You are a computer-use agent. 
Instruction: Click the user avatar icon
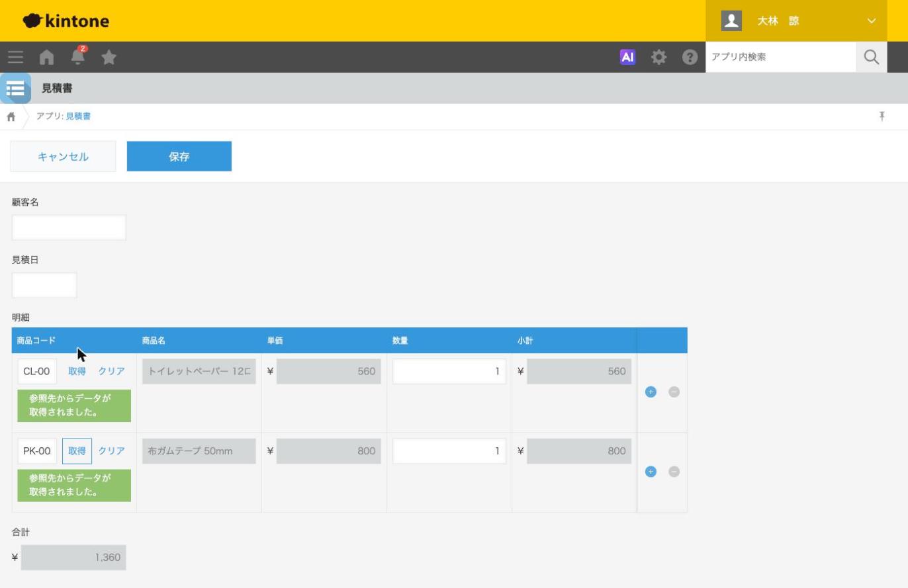731,21
